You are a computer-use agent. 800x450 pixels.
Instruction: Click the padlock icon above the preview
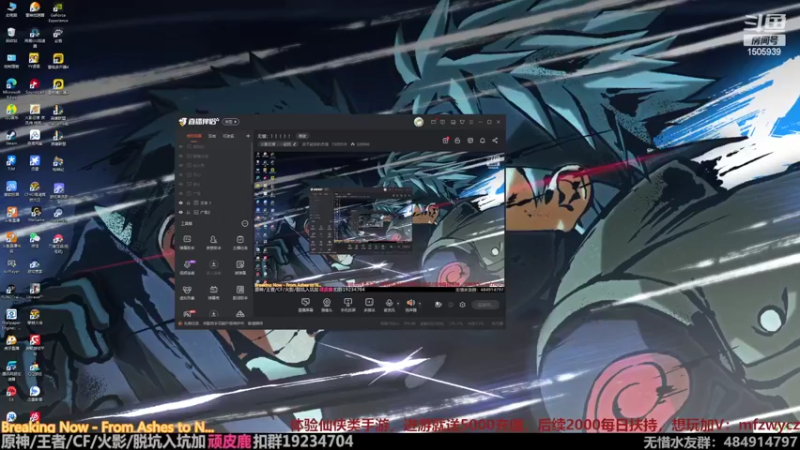click(x=458, y=140)
